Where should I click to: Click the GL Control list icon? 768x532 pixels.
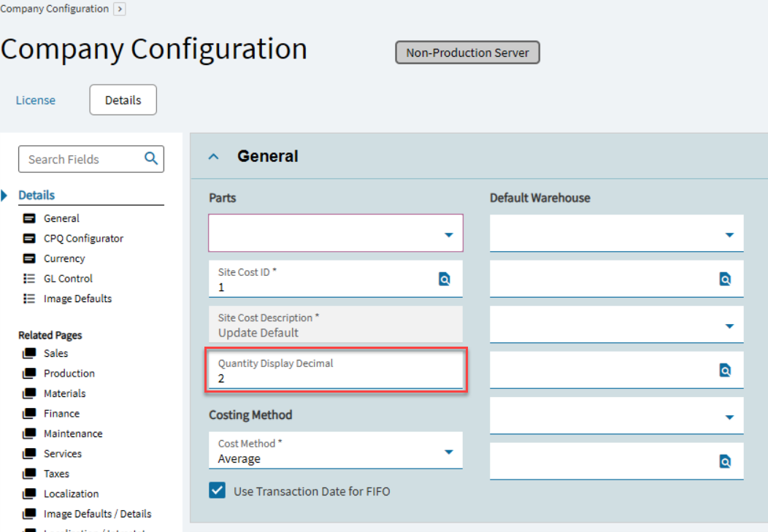tap(29, 279)
